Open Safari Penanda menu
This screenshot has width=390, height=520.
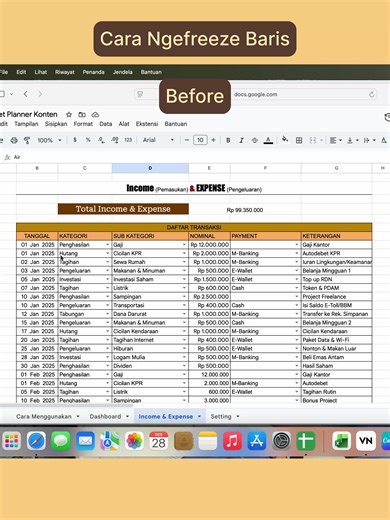[x=94, y=72]
